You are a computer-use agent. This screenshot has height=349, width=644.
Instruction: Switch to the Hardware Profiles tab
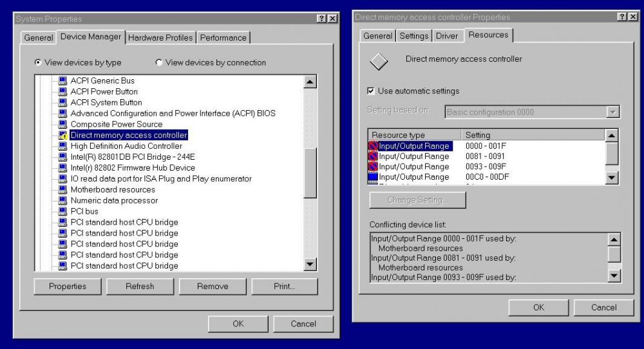[x=160, y=38]
